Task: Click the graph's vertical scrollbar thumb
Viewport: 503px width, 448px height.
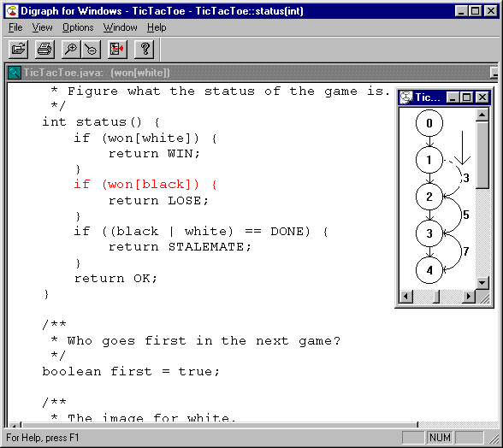Action: coord(482,155)
